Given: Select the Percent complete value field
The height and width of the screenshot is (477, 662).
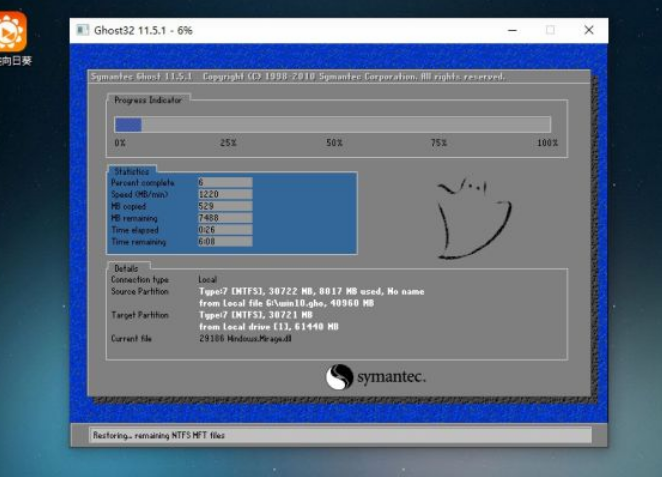Looking at the screenshot, I should pos(224,183).
